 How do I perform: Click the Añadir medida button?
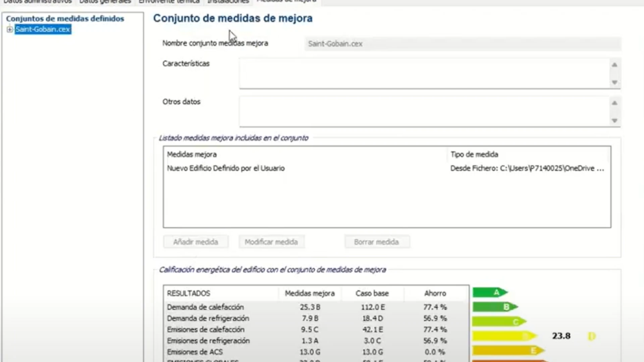tap(196, 242)
